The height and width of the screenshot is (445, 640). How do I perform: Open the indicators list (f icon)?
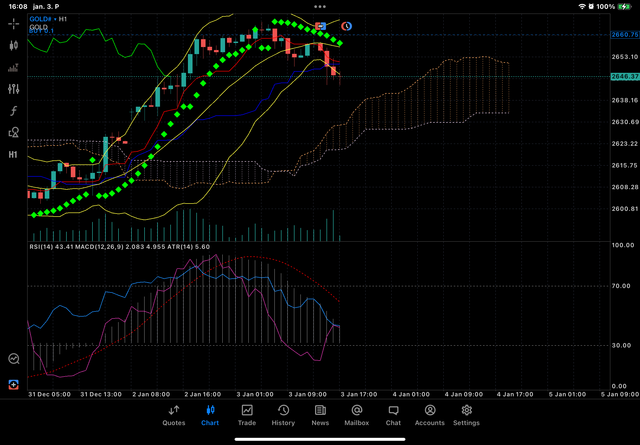[13, 111]
